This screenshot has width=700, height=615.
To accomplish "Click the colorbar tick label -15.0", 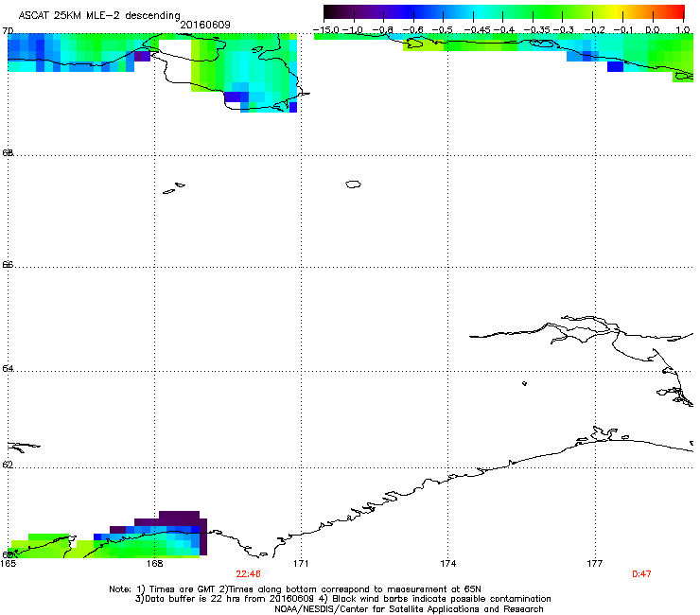I will pyautogui.click(x=326, y=30).
